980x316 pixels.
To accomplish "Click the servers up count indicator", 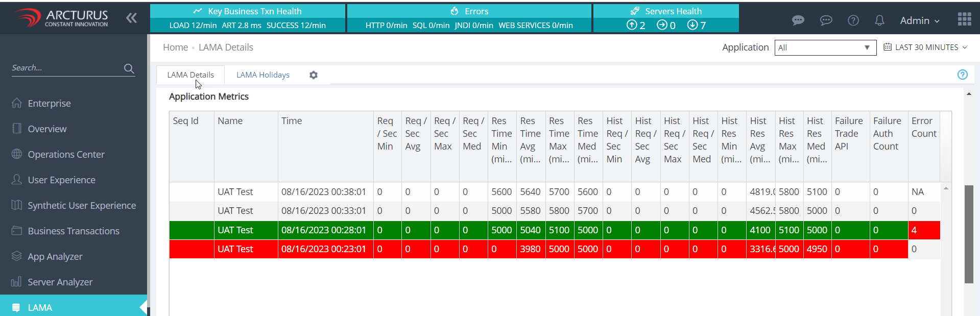I will click(636, 26).
